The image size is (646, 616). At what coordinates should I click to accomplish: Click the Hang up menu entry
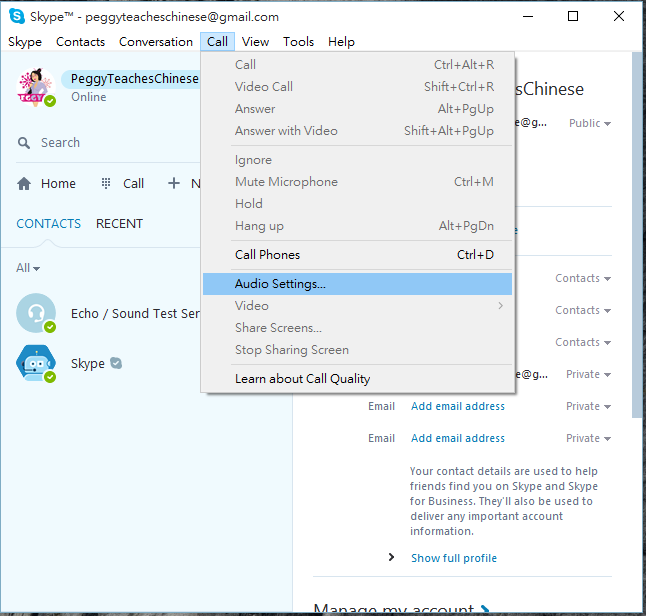[357, 226]
